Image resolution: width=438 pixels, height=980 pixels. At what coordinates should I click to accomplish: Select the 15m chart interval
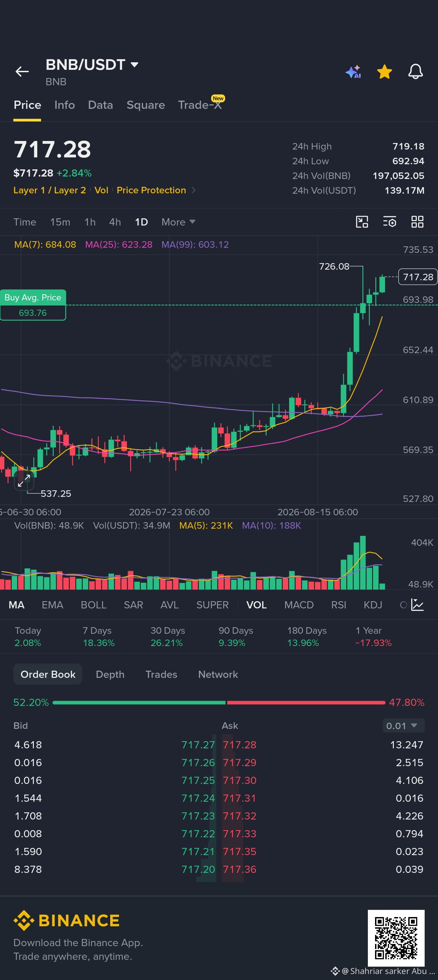point(60,222)
